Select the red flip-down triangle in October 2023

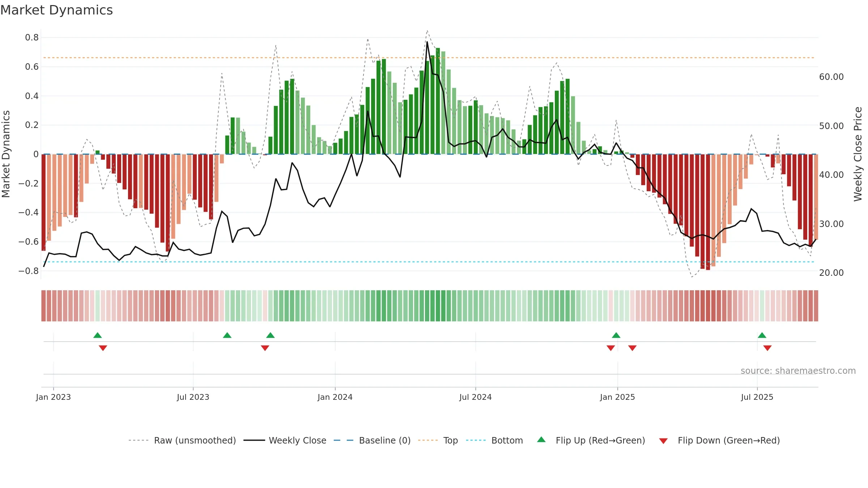[x=265, y=348]
